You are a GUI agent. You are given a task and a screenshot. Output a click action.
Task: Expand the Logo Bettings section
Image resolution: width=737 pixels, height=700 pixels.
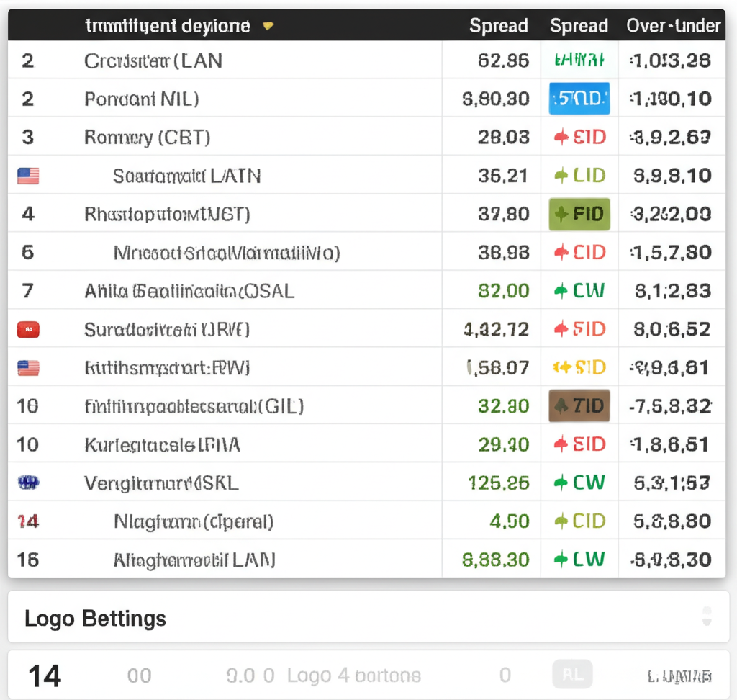click(x=95, y=618)
